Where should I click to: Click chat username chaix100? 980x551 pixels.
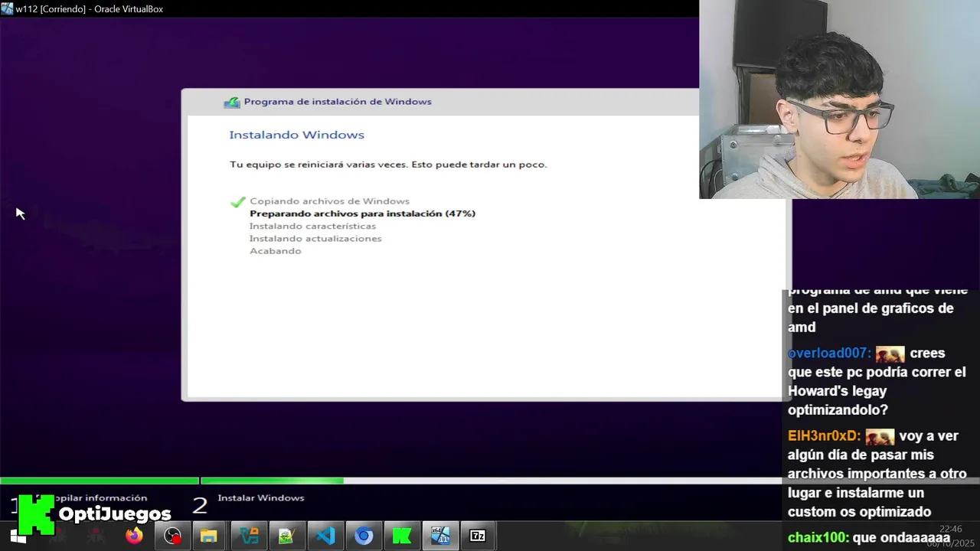pos(818,537)
